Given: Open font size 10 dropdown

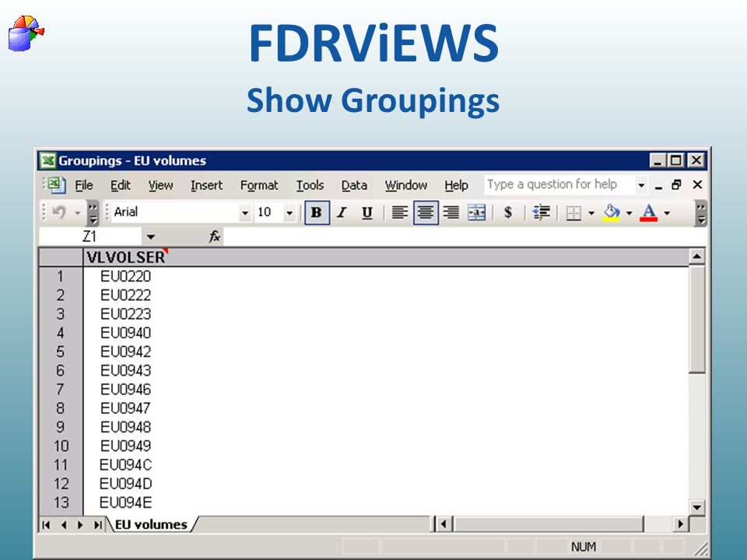Looking at the screenshot, I should pyautogui.click(x=289, y=213).
